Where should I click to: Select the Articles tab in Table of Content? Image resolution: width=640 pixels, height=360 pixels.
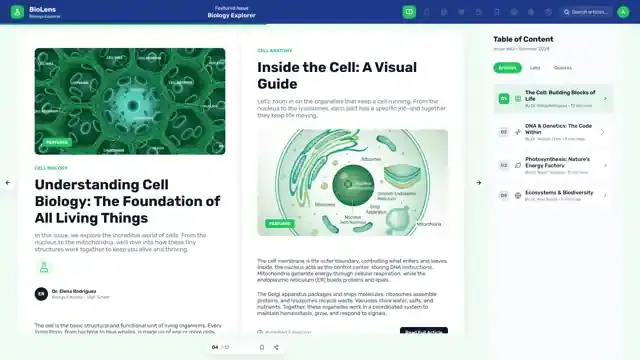tap(507, 68)
